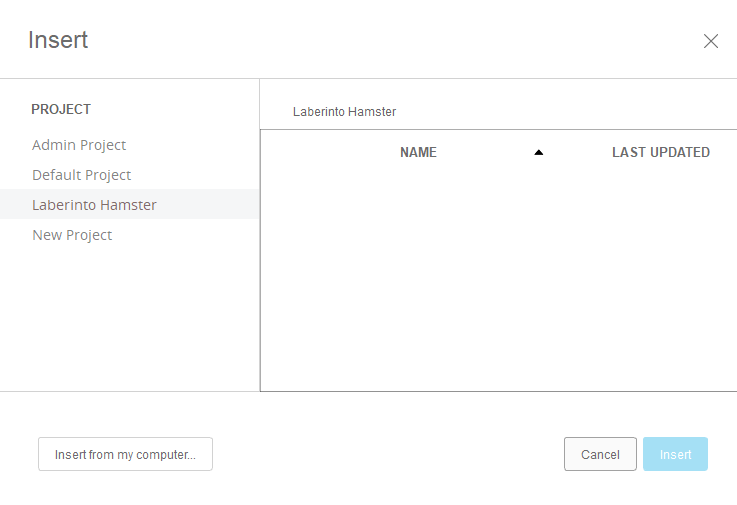Sort by the LAST UPDATED column header
Viewport: 737px width, 505px height.
tap(660, 153)
